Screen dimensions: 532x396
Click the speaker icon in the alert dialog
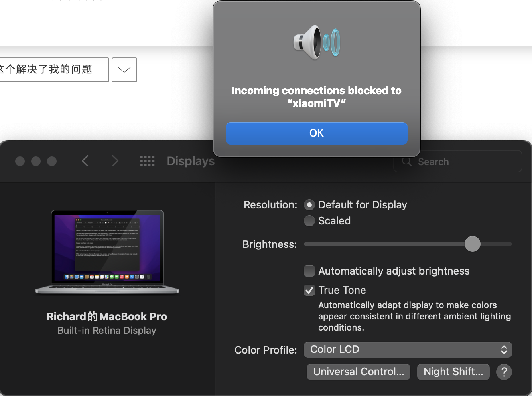[x=317, y=42]
